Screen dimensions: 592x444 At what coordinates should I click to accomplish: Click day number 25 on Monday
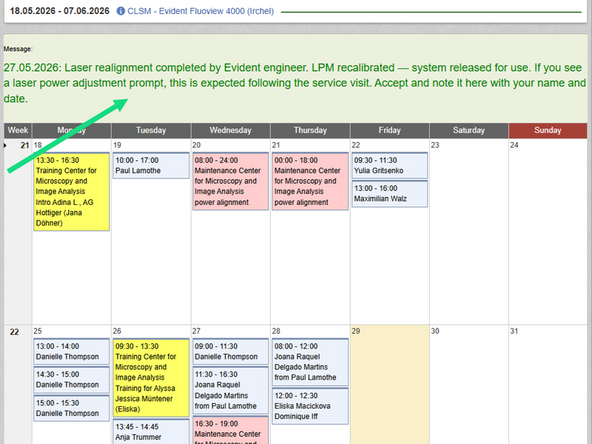coord(37,331)
